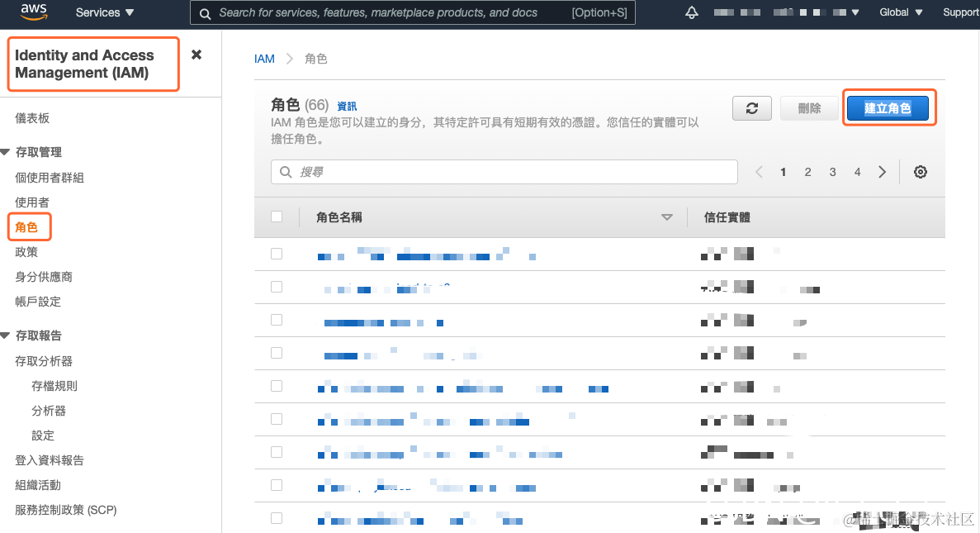Viewport: 980px width, 533px height.
Task: Open the 資訊 info link beside 角色
Action: [x=347, y=107]
